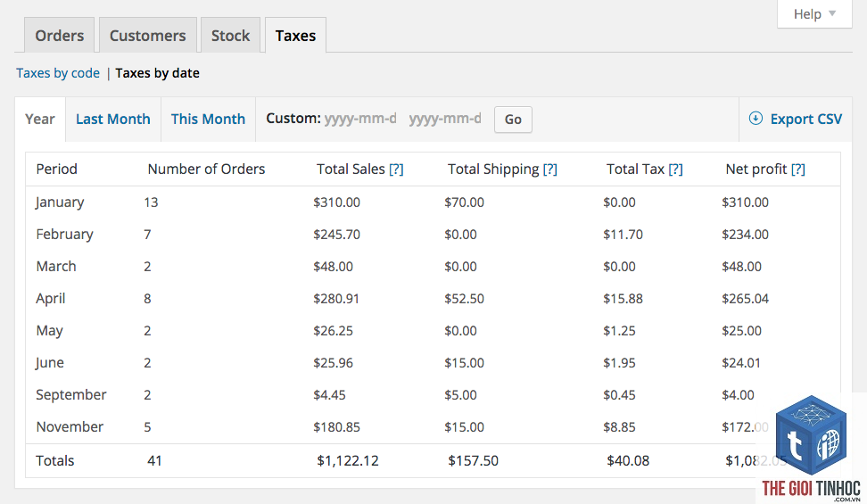Image resolution: width=867 pixels, height=504 pixels.
Task: Click February net profit $234.00
Action: (x=746, y=235)
